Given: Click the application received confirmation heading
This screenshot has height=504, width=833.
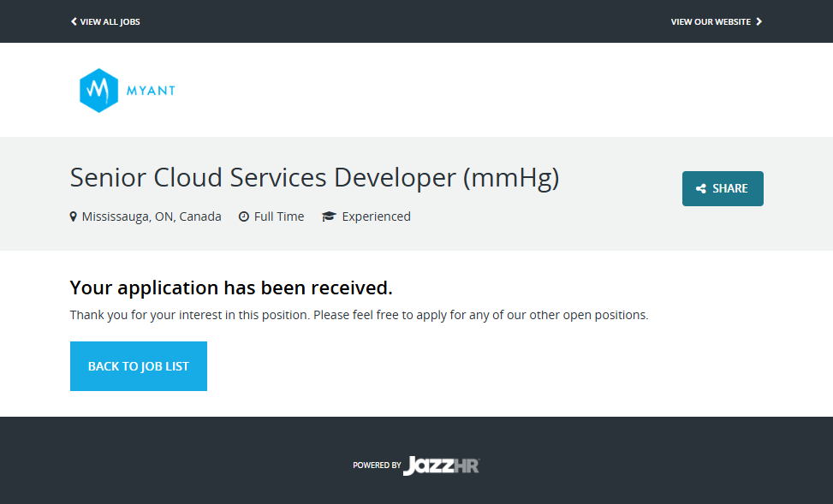Looking at the screenshot, I should pyautogui.click(x=231, y=288).
